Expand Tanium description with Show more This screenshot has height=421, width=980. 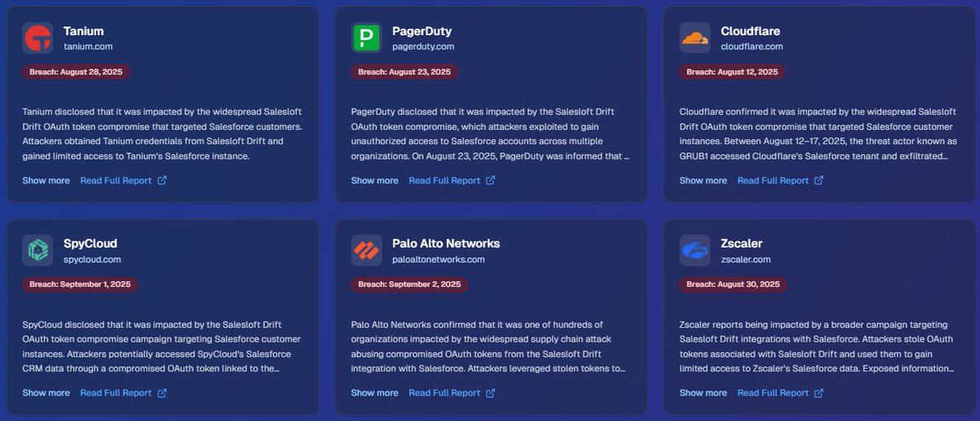tap(46, 181)
